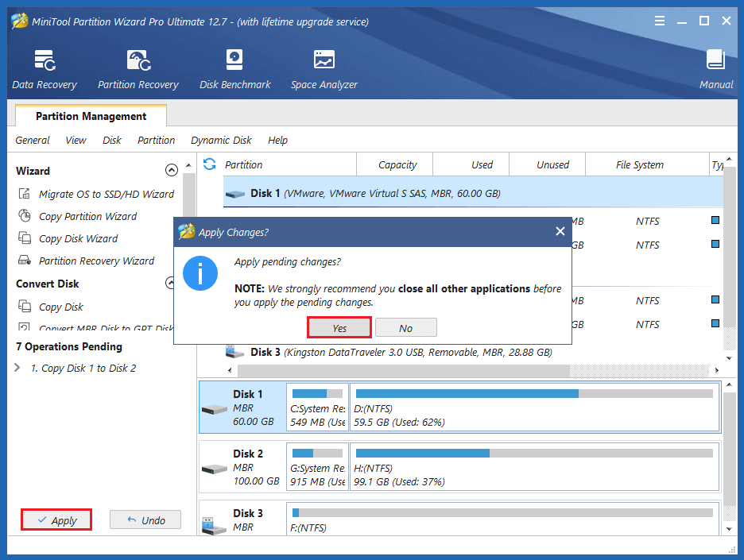Click the horizontal scrollbar of the partition list
This screenshot has height=560, width=744.
403,370
